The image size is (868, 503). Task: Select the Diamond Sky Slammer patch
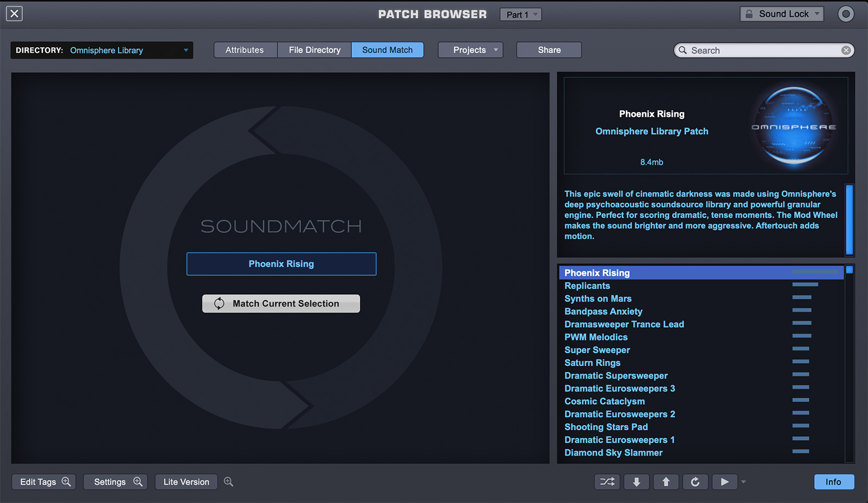click(x=701, y=453)
